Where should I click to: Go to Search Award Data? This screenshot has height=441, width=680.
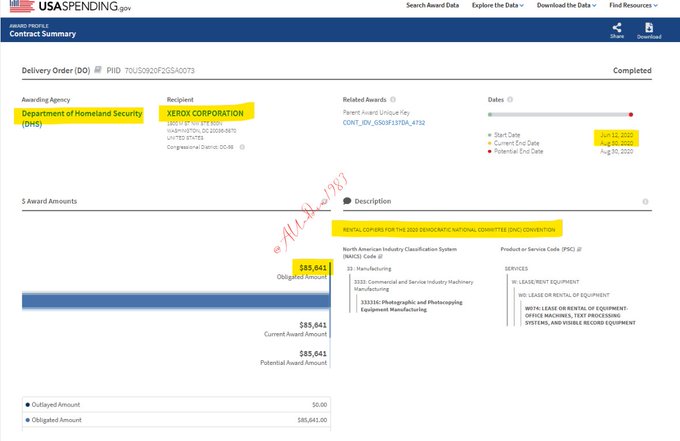(432, 6)
